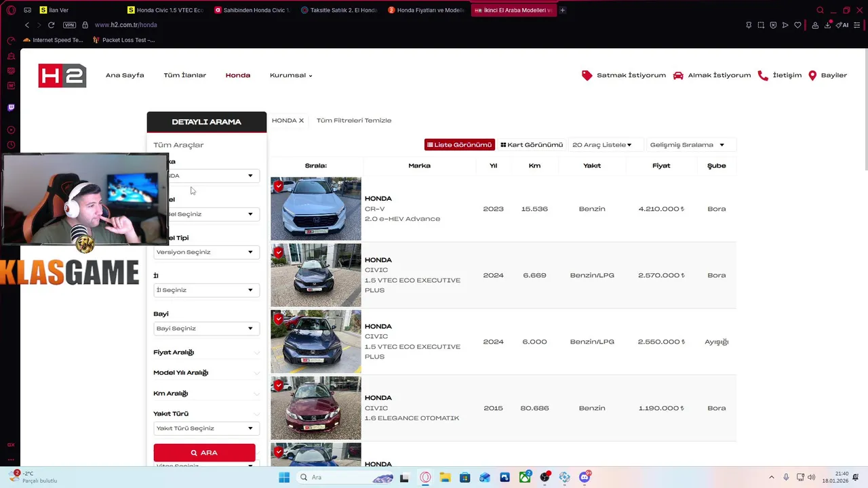Open the Bayi Seçiniz dropdown

click(206, 329)
